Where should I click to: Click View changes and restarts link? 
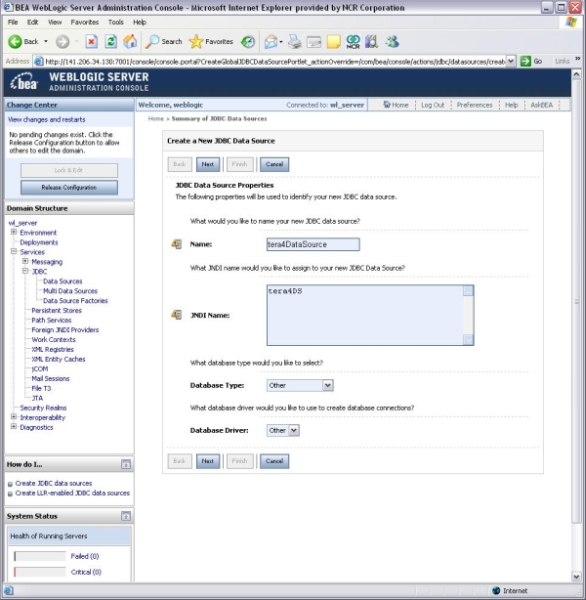click(x=47, y=119)
